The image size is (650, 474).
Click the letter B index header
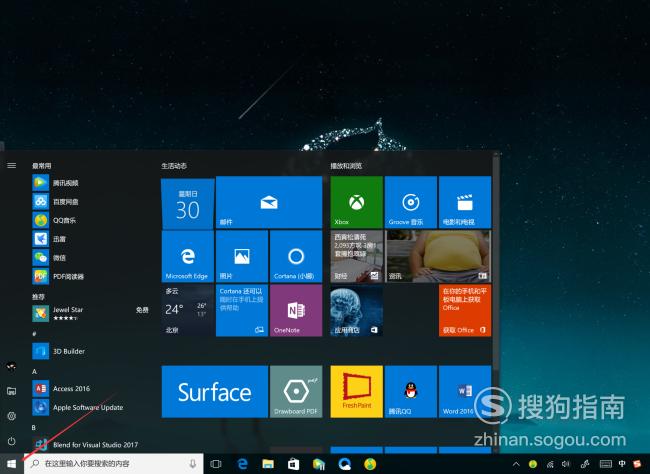34,427
